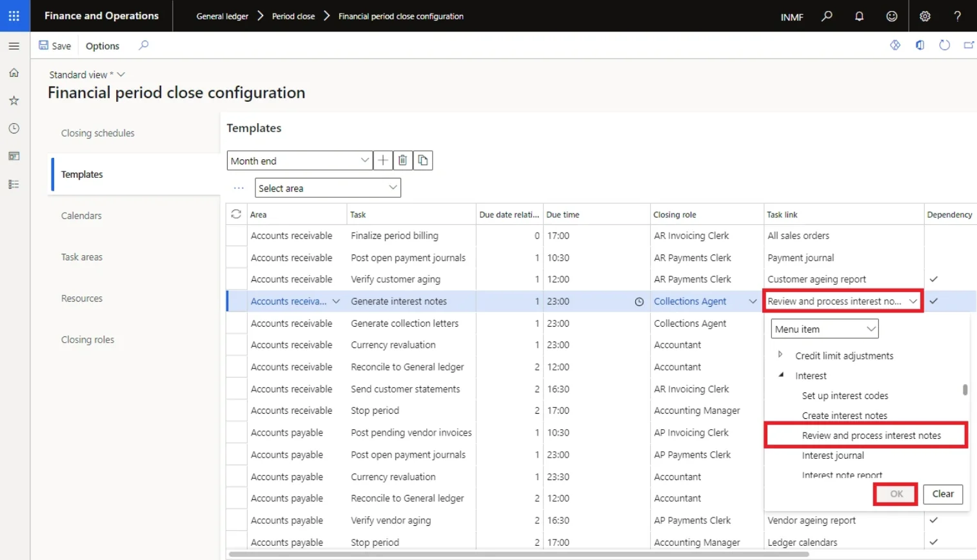Refresh the grid using header icon
The image size is (977, 560).
point(236,214)
